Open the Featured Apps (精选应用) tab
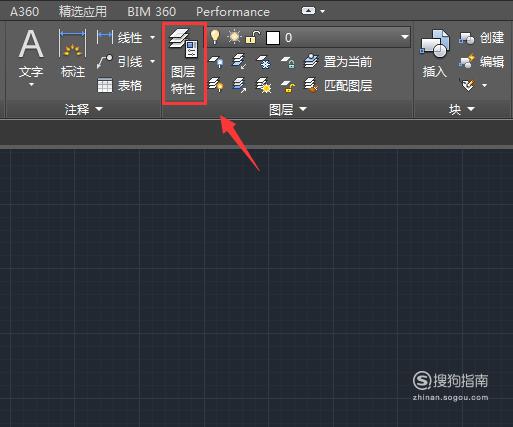Image resolution: width=513 pixels, height=427 pixels. pyautogui.click(x=83, y=12)
